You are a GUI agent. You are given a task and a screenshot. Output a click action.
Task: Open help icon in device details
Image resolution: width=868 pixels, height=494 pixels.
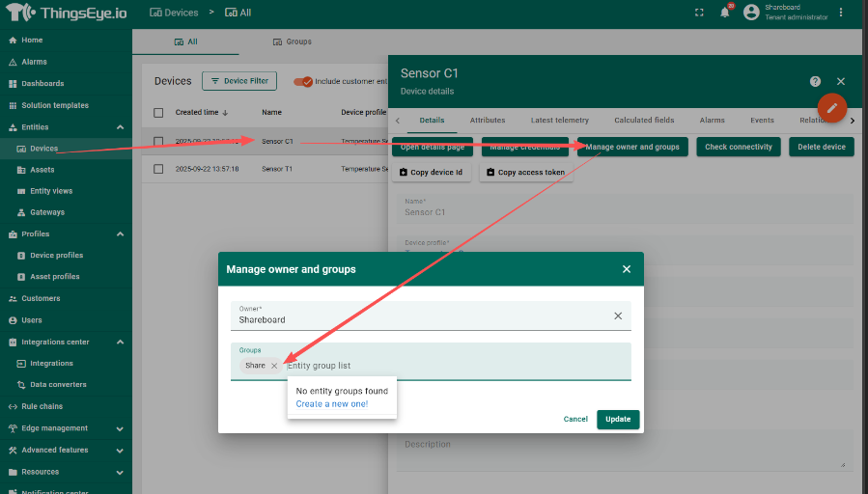tap(816, 82)
